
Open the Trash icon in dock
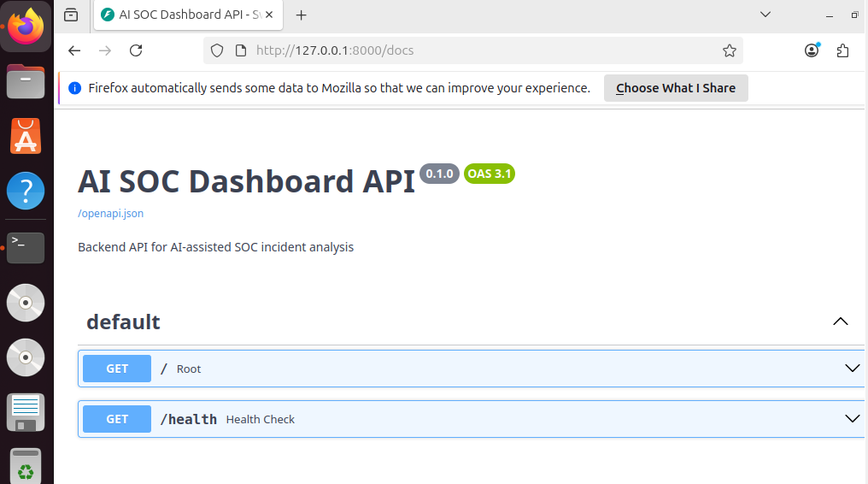[26, 466]
